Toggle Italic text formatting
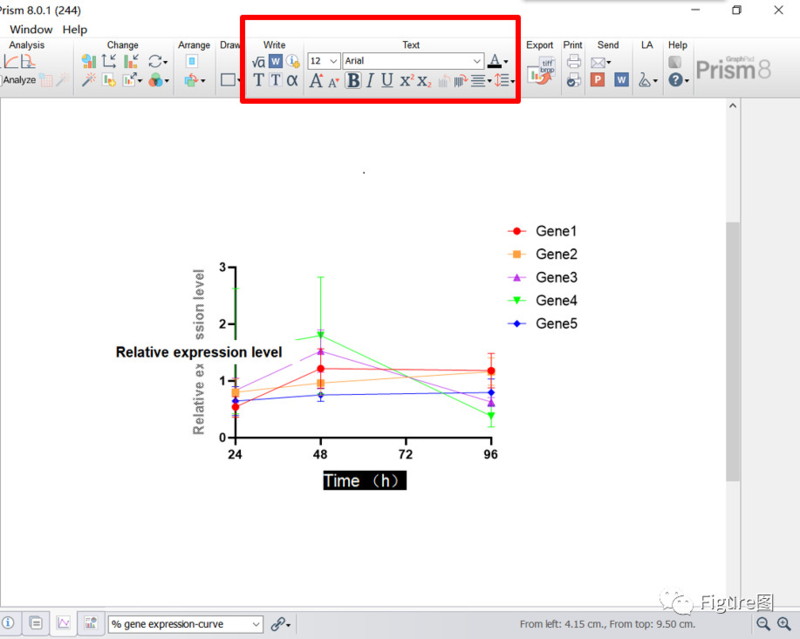This screenshot has width=800, height=639. click(x=369, y=81)
